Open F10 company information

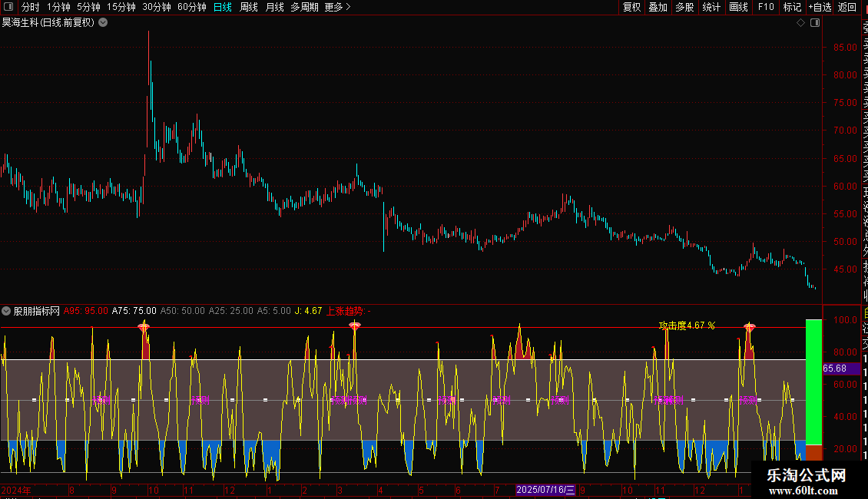click(766, 7)
